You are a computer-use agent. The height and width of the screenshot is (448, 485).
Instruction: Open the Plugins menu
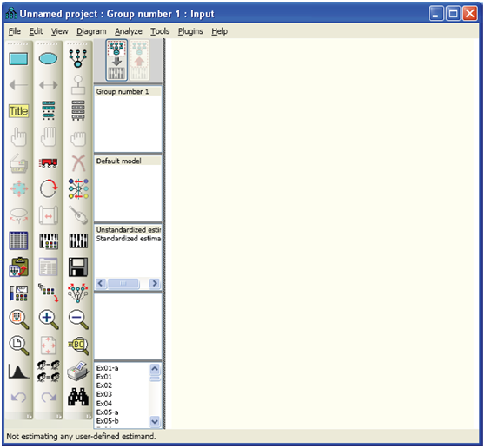[x=190, y=31]
